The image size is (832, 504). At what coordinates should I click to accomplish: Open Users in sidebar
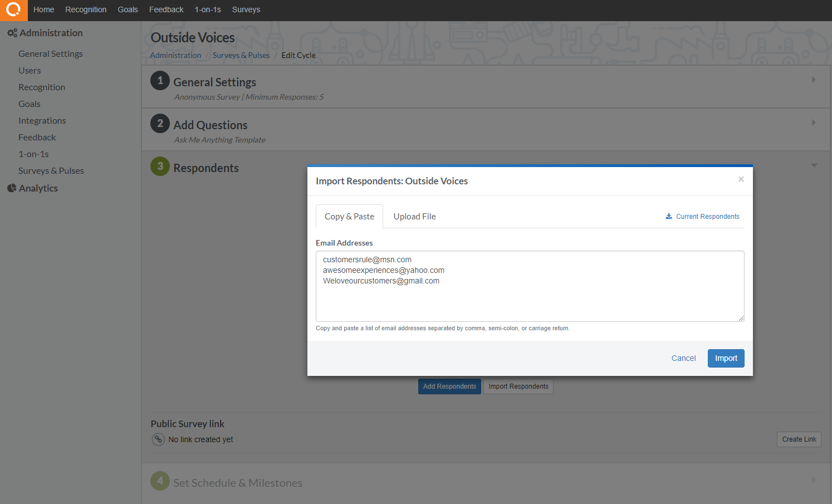[30, 70]
